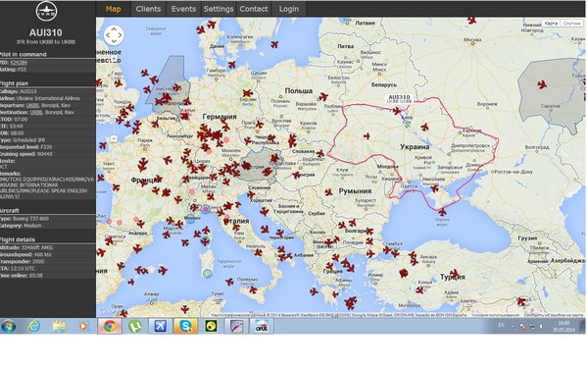Click the Flight details section header
This screenshot has height=368, width=588.
[18, 239]
